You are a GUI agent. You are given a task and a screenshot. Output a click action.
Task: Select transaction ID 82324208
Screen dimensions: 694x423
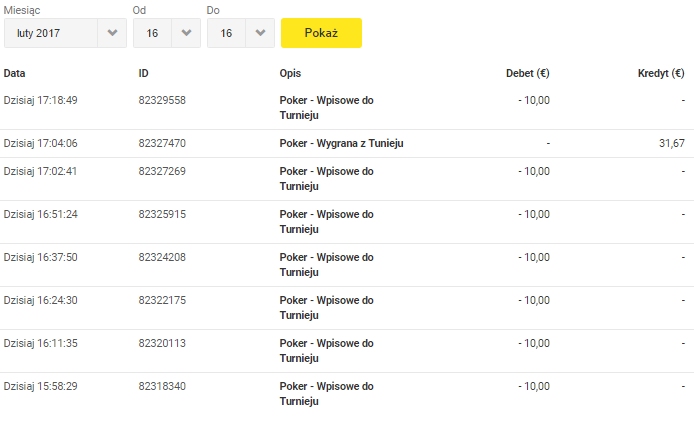coord(162,257)
